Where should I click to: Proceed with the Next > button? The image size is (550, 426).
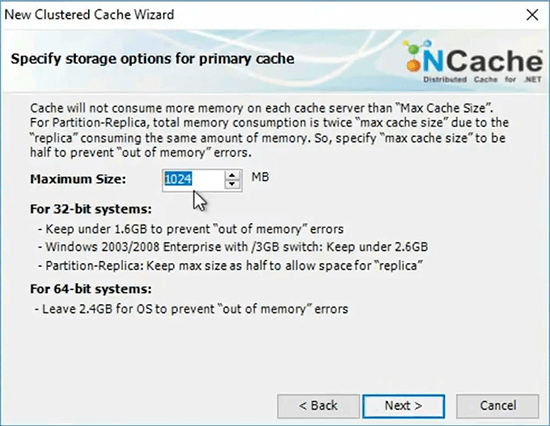403,406
